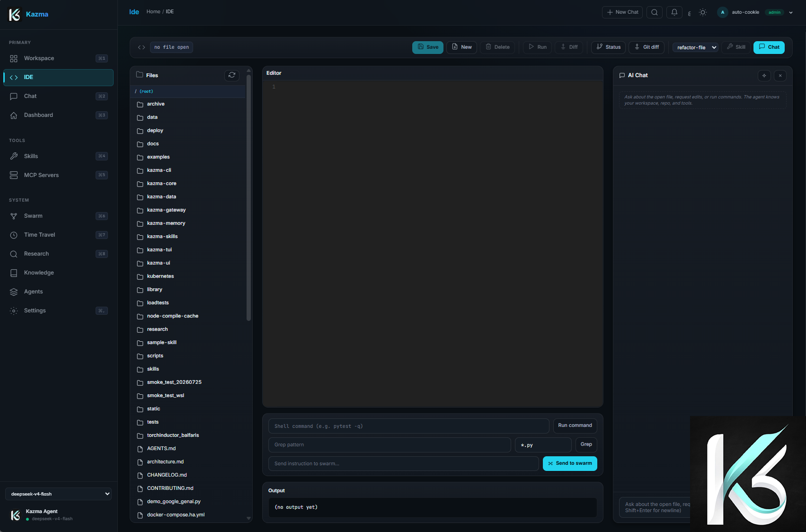The height and width of the screenshot is (532, 806).
Task: Start a New Chat from the top bar
Action: click(x=622, y=12)
